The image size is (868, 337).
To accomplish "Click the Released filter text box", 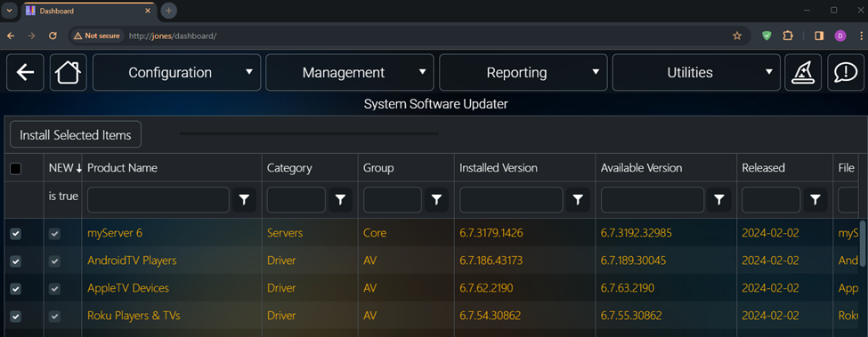I will pos(771,200).
